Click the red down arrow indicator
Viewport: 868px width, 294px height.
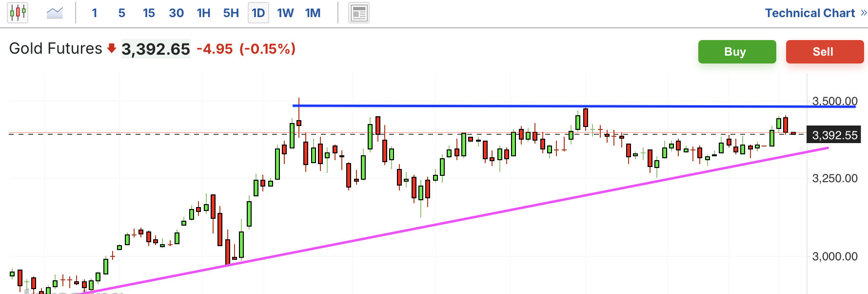click(x=112, y=48)
